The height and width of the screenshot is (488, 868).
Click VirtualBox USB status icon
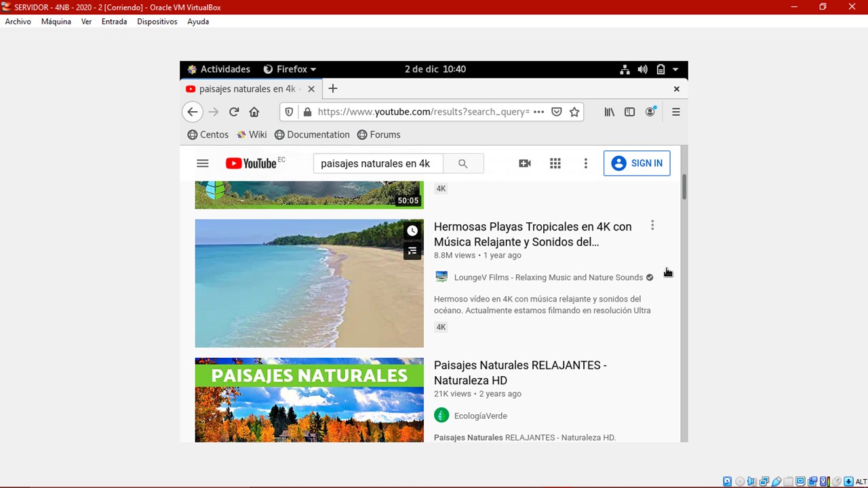point(776,482)
